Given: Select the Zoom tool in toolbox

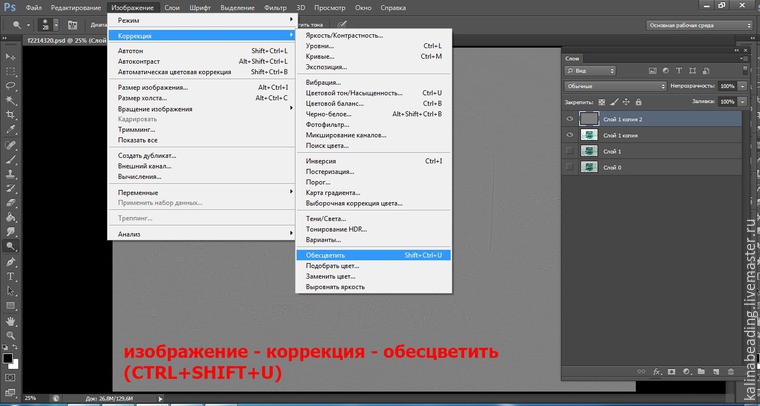Looking at the screenshot, I should [x=11, y=335].
